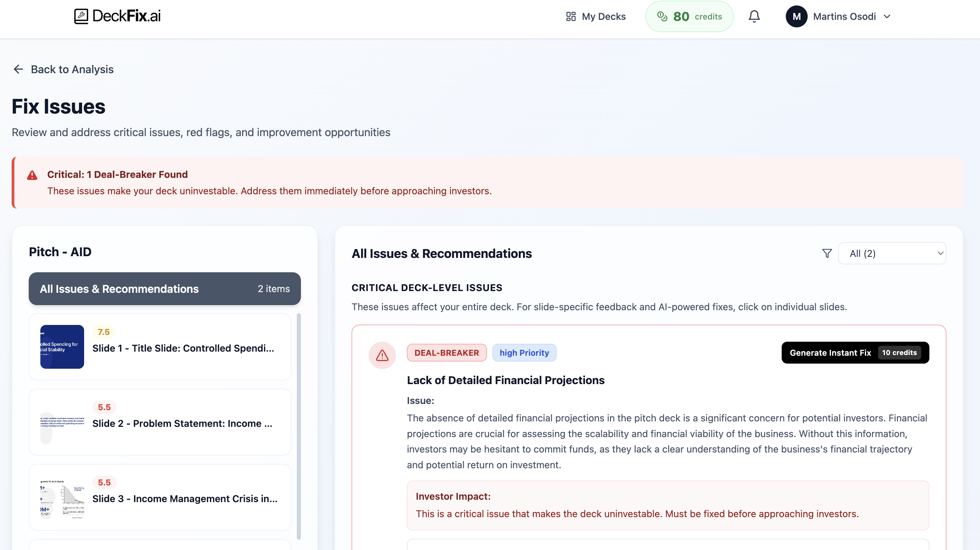Switch to My Decks
The height and width of the screenshot is (550, 980).
point(604,16)
